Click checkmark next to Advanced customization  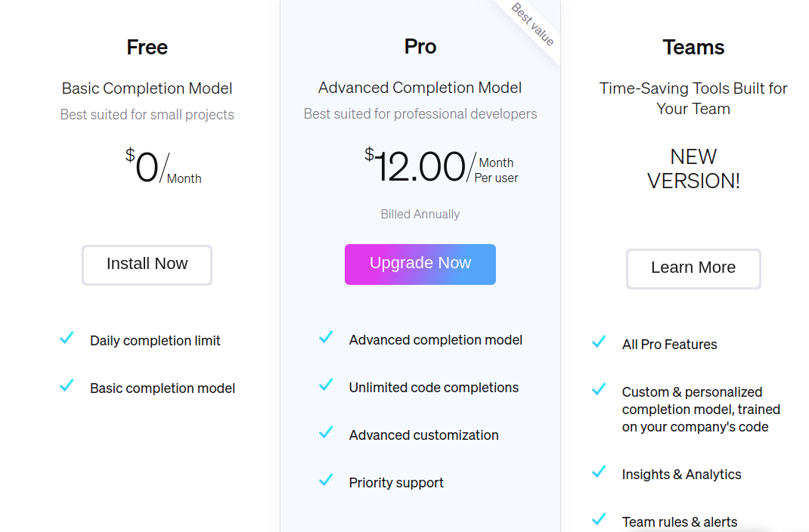[326, 433]
